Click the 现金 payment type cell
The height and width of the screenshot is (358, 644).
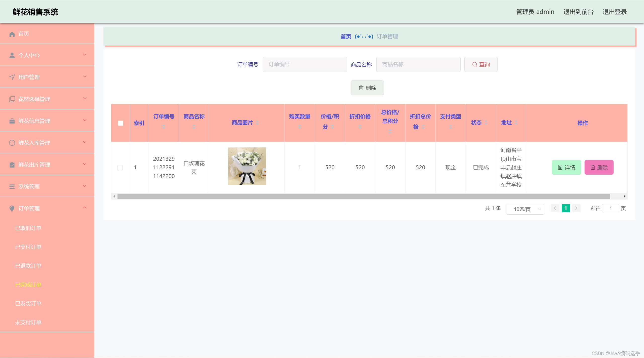[451, 168]
